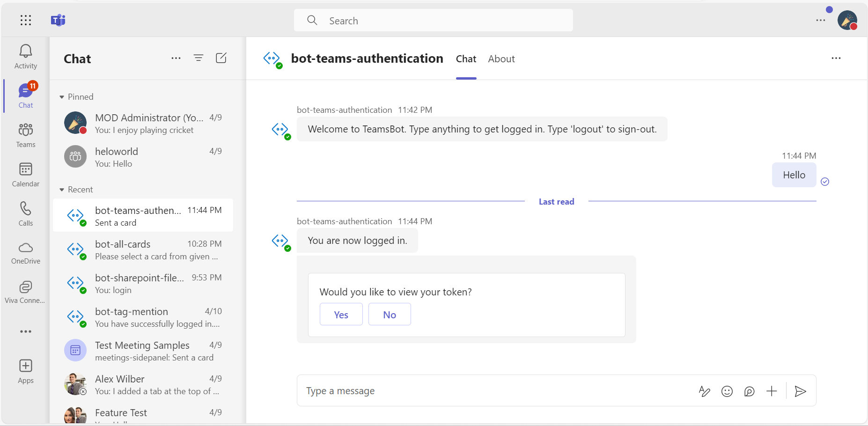Click the bot avatar in chat header
The height and width of the screenshot is (426, 868).
(273, 59)
